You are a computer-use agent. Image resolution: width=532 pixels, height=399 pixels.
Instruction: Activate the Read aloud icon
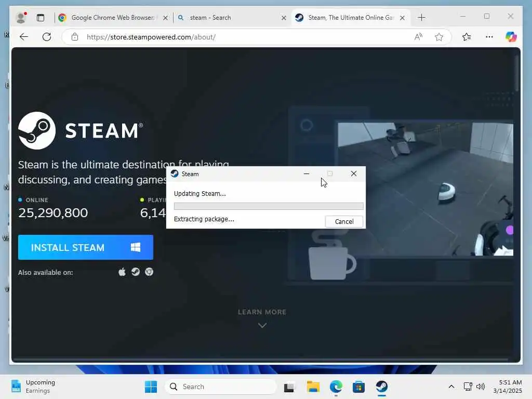(418, 37)
